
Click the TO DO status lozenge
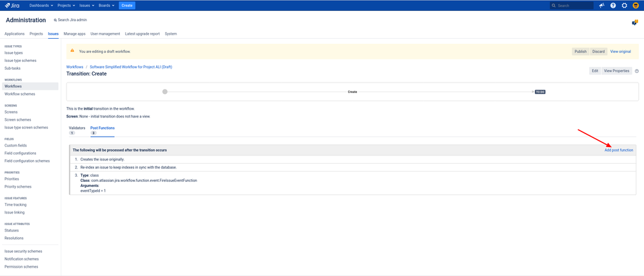pos(540,92)
